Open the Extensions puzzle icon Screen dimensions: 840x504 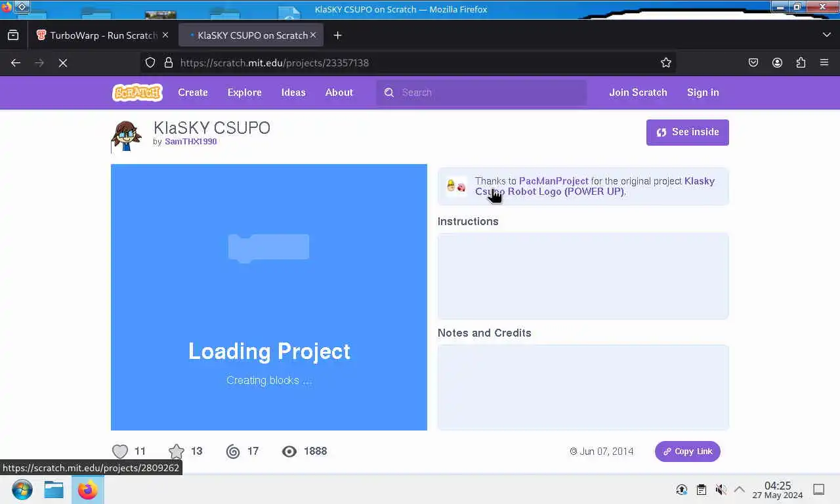[801, 63]
